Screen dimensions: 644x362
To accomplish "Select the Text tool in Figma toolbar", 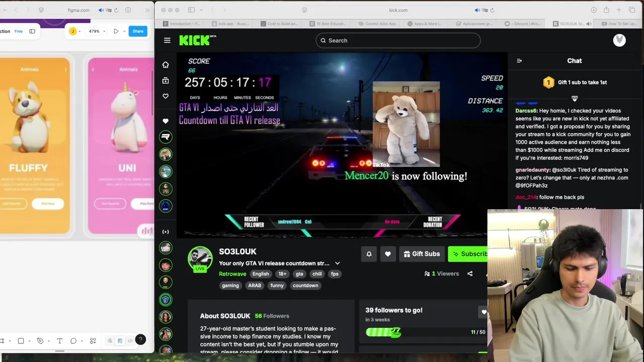I will pos(59,341).
